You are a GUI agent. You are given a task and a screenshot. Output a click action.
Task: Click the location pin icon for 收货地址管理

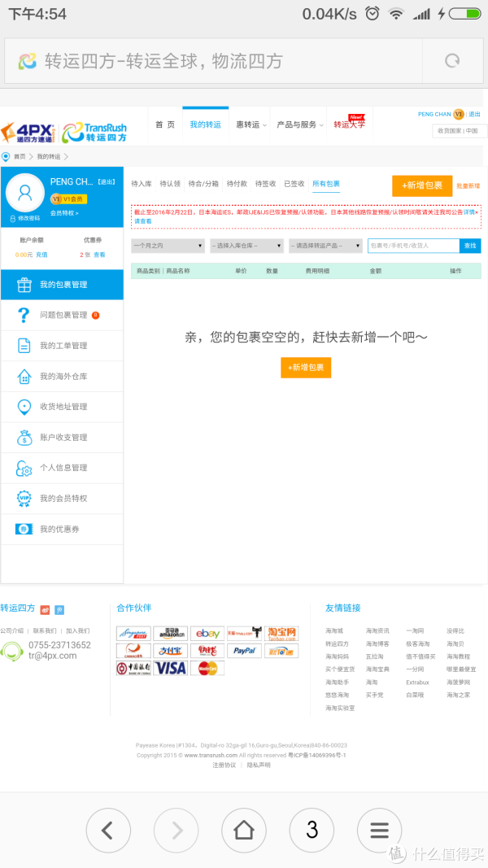[x=24, y=407]
